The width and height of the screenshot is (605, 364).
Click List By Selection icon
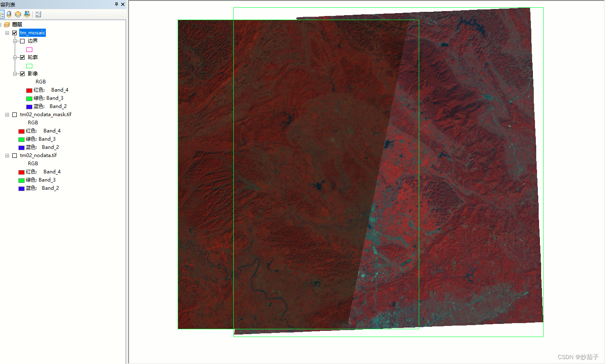click(x=27, y=14)
